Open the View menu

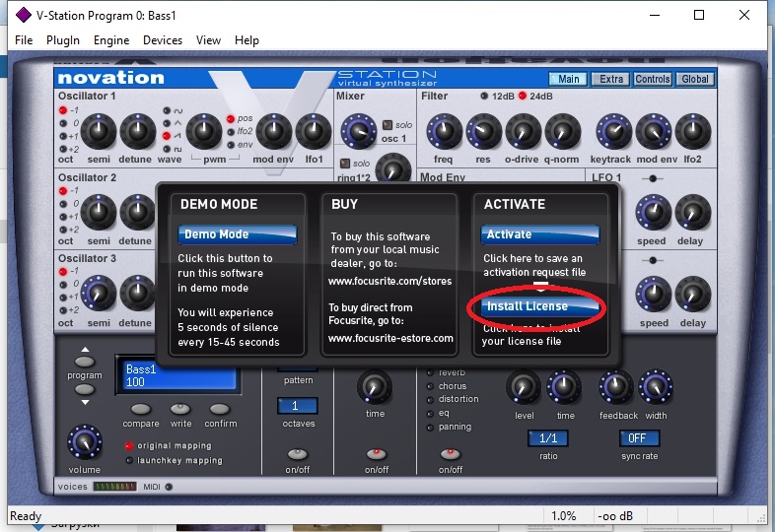pos(208,40)
